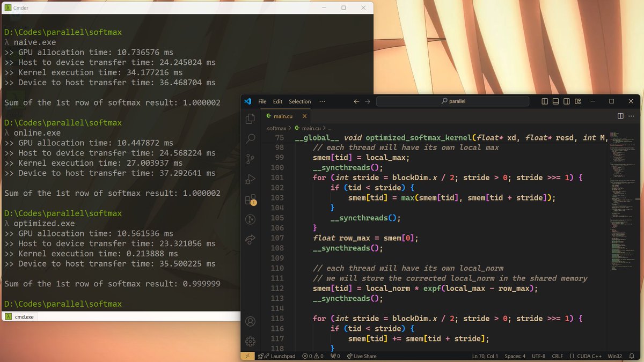Open the Live Share activity bar icon
This screenshot has height=362, width=644.
coord(250,240)
